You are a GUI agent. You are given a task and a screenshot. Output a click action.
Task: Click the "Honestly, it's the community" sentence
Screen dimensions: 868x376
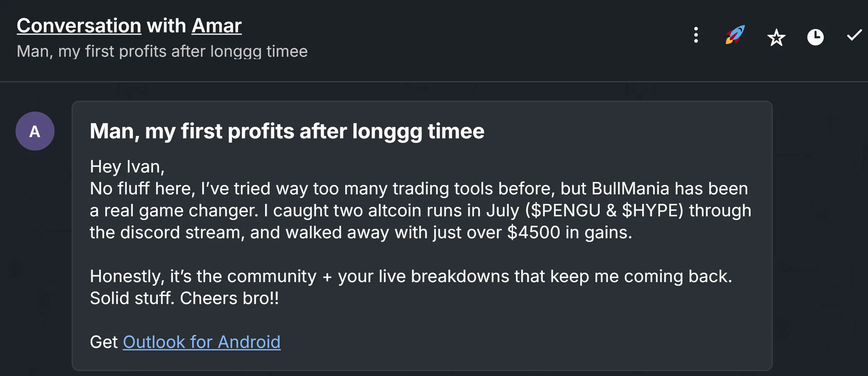203,276
